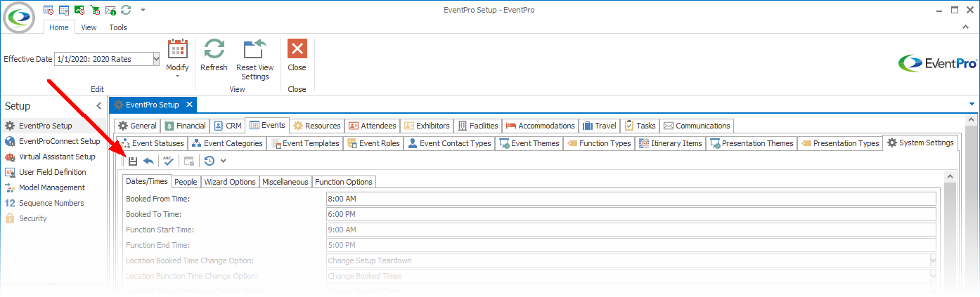This screenshot has width=980, height=297.
Task: Open the Function Types tab
Action: pyautogui.click(x=599, y=143)
